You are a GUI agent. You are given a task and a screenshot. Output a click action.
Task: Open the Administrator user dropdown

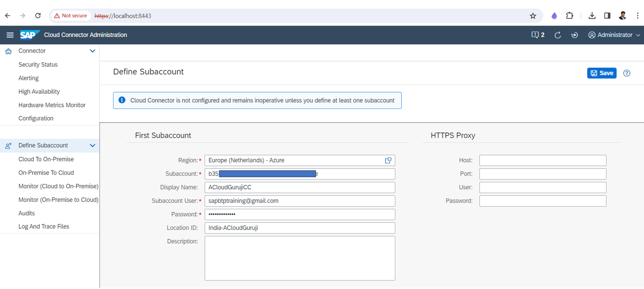click(614, 35)
